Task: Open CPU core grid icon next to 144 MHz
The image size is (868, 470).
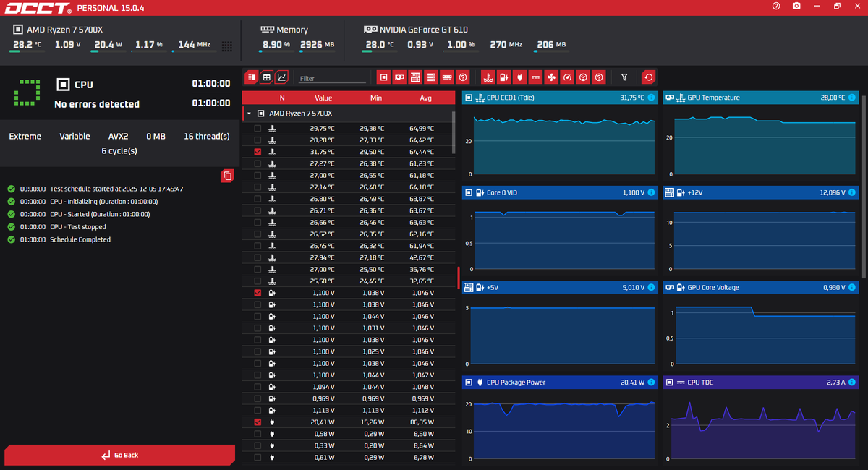Action: 227,46
